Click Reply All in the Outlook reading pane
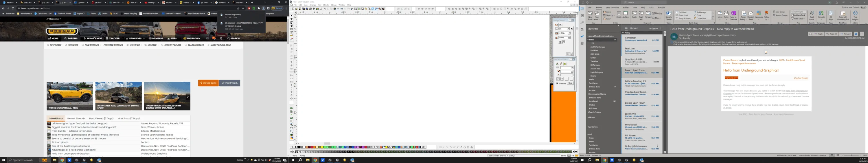The image size is (868, 163). 831,34
